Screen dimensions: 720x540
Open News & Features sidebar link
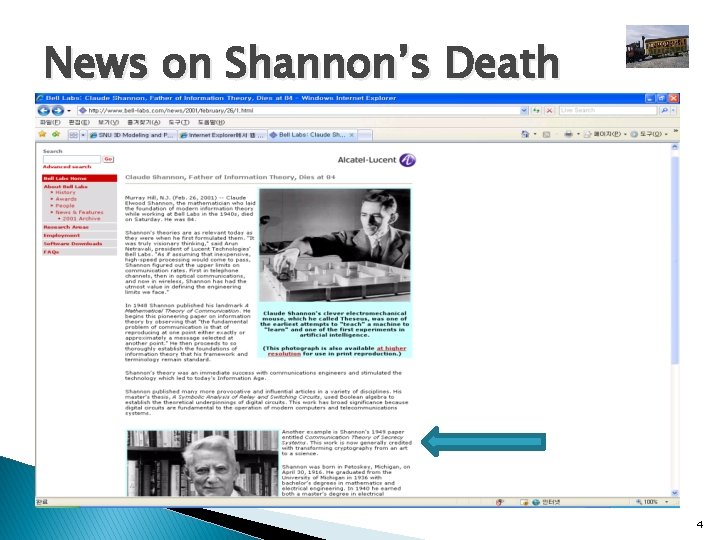(79, 212)
